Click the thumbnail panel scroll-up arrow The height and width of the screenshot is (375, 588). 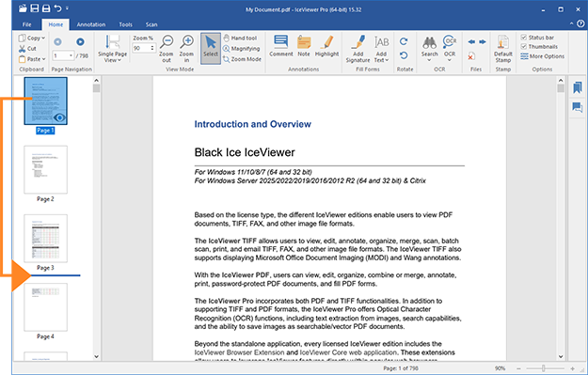(x=96, y=80)
